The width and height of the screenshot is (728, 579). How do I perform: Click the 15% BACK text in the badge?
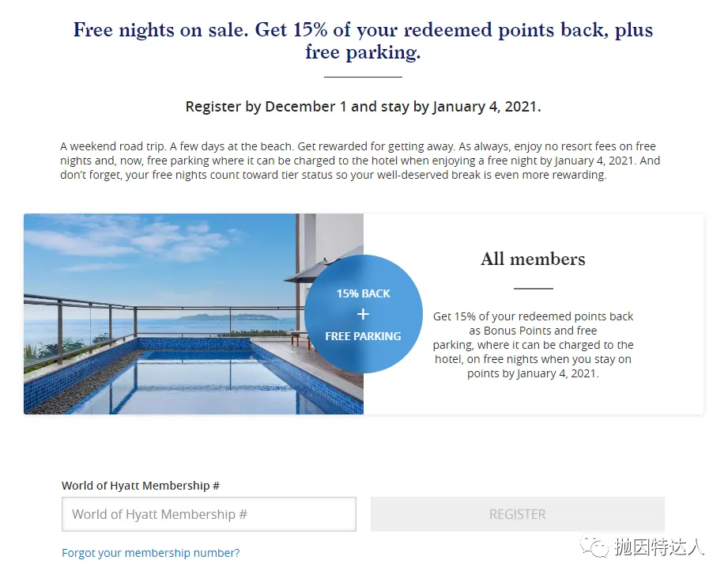[x=363, y=293]
